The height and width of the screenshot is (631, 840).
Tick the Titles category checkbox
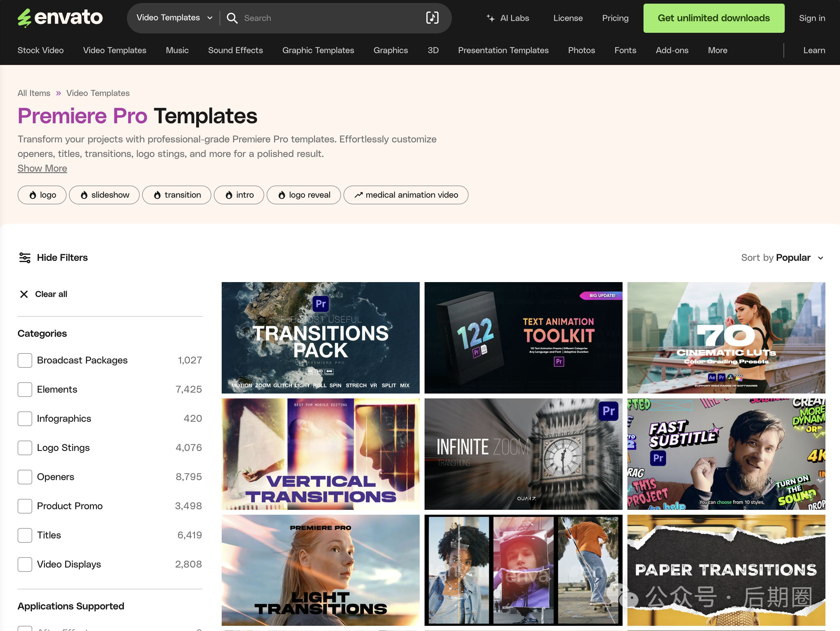point(25,535)
